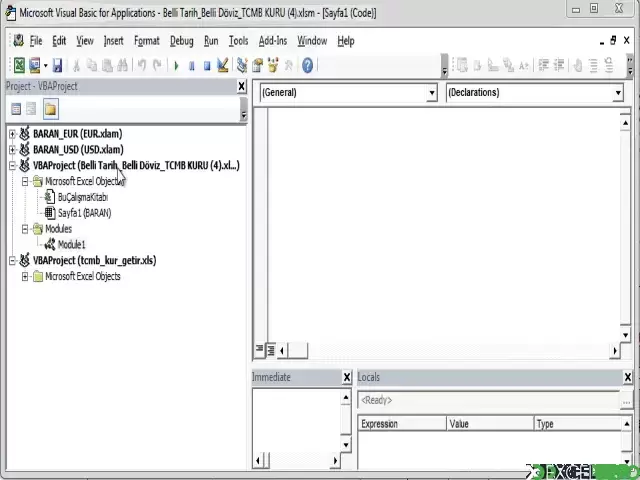
Task: Click the View Object icon in Project panel
Action: point(31,109)
